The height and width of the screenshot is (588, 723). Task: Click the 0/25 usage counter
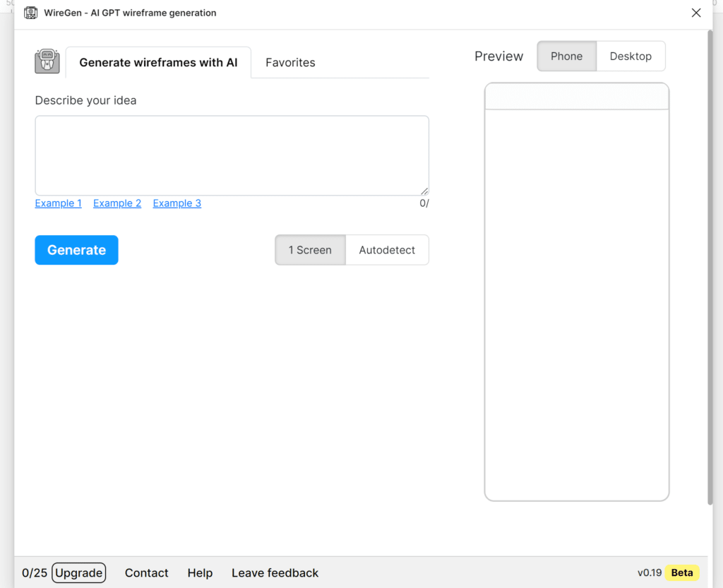coord(35,572)
